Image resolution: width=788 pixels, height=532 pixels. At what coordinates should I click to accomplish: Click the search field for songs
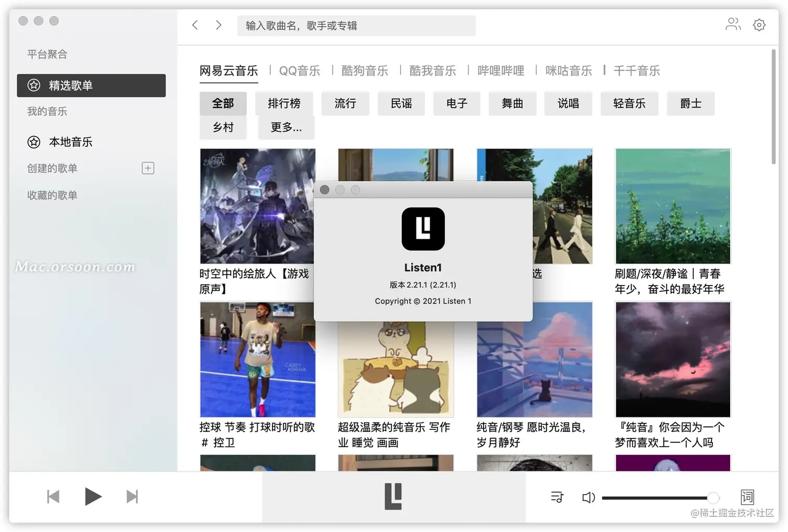(356, 26)
